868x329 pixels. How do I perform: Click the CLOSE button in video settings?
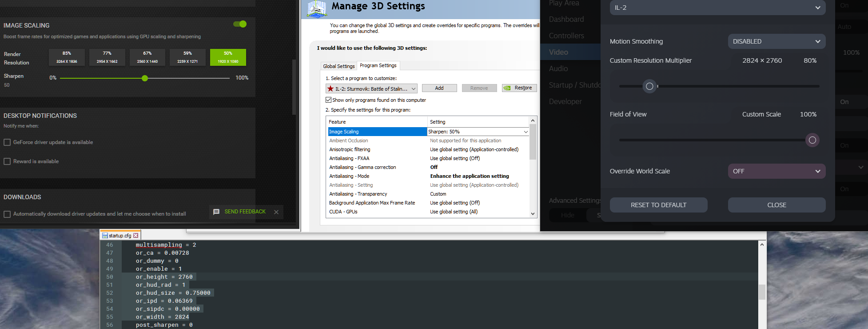click(776, 205)
